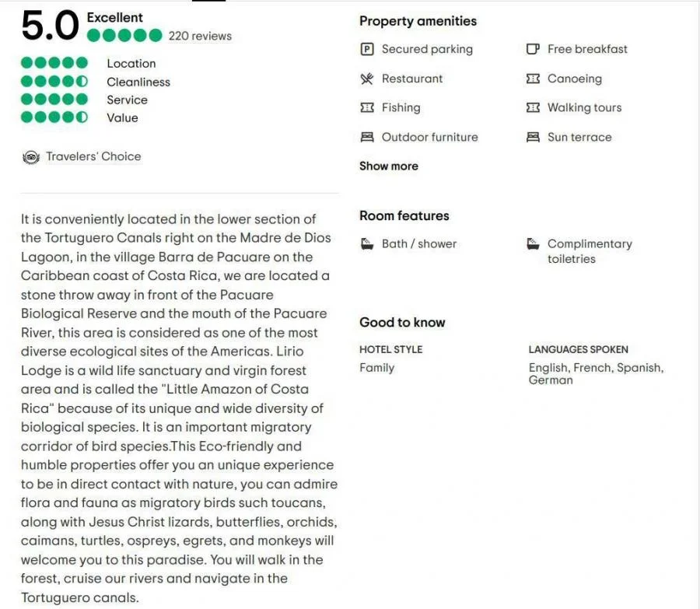Click the Free breakfast cup icon
This screenshot has height=609, width=700.
pos(533,49)
